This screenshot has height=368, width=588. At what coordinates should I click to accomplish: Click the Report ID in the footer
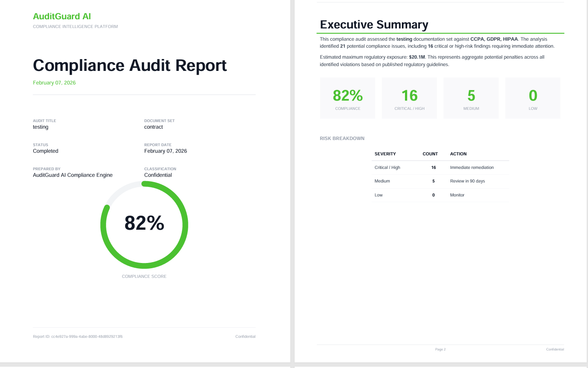(77, 336)
